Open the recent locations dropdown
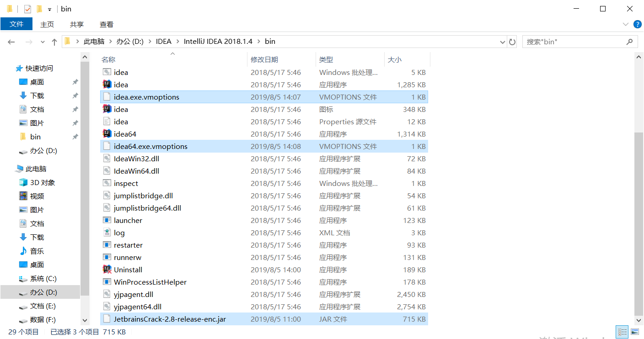The height and width of the screenshot is (339, 644). (x=43, y=42)
